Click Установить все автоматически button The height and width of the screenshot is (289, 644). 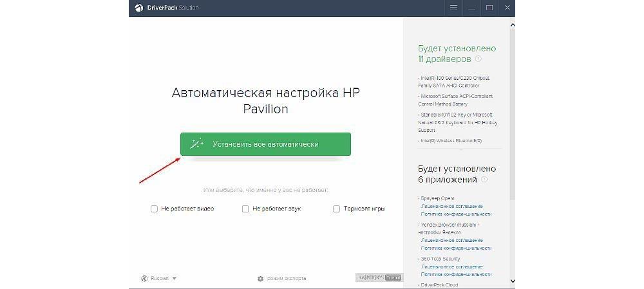point(265,144)
